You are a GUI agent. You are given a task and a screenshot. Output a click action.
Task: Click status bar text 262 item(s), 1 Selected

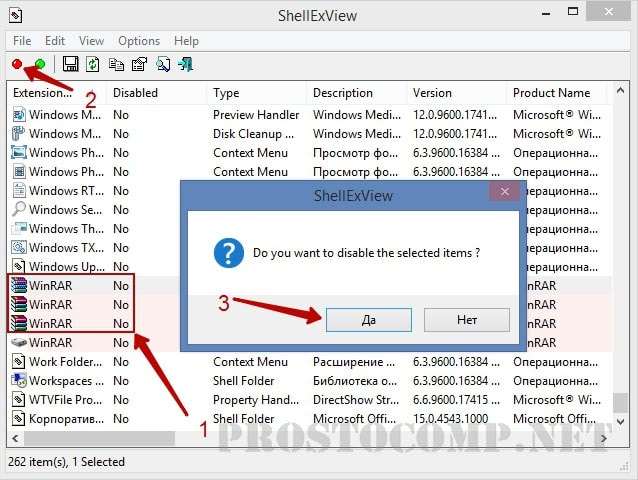click(66, 462)
